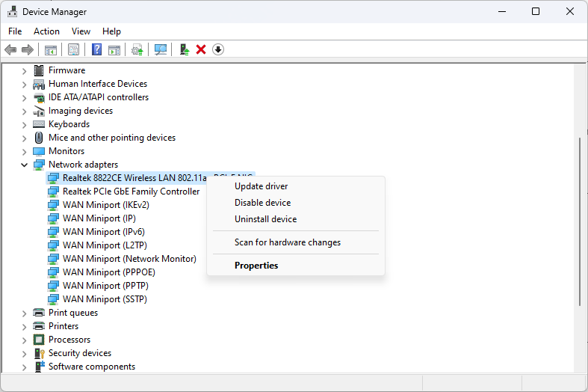
Task: Click the Back arrow toolbar icon
Action: click(10, 50)
